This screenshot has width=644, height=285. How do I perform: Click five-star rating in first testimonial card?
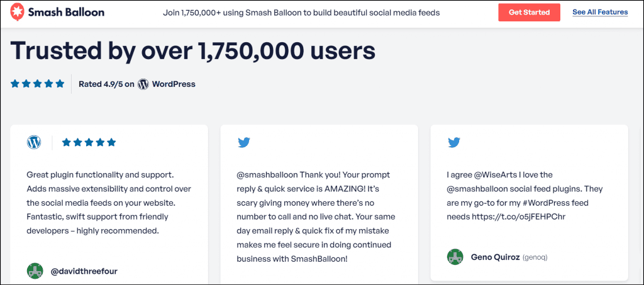[x=89, y=142]
